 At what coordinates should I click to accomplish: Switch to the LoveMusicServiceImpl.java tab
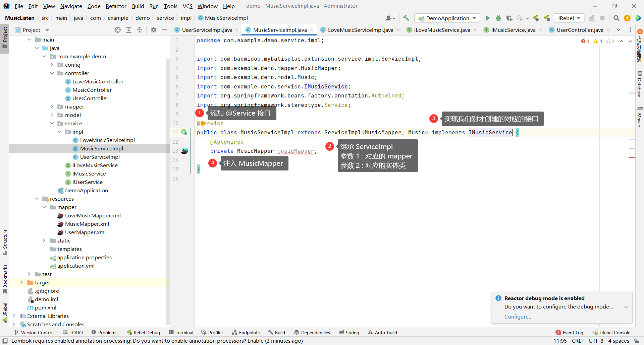tap(360, 30)
